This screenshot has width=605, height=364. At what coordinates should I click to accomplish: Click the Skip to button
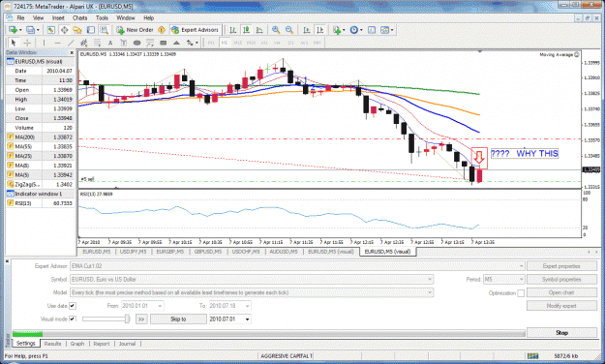click(178, 319)
